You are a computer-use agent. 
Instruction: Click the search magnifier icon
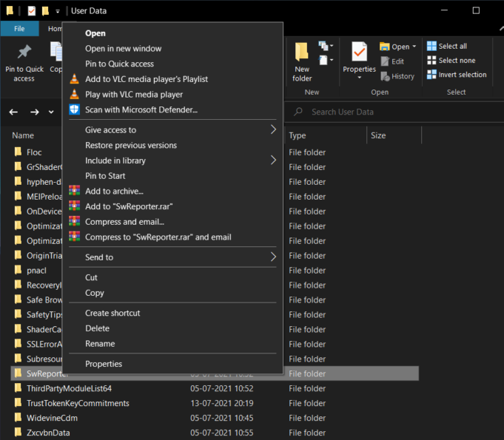(298, 112)
